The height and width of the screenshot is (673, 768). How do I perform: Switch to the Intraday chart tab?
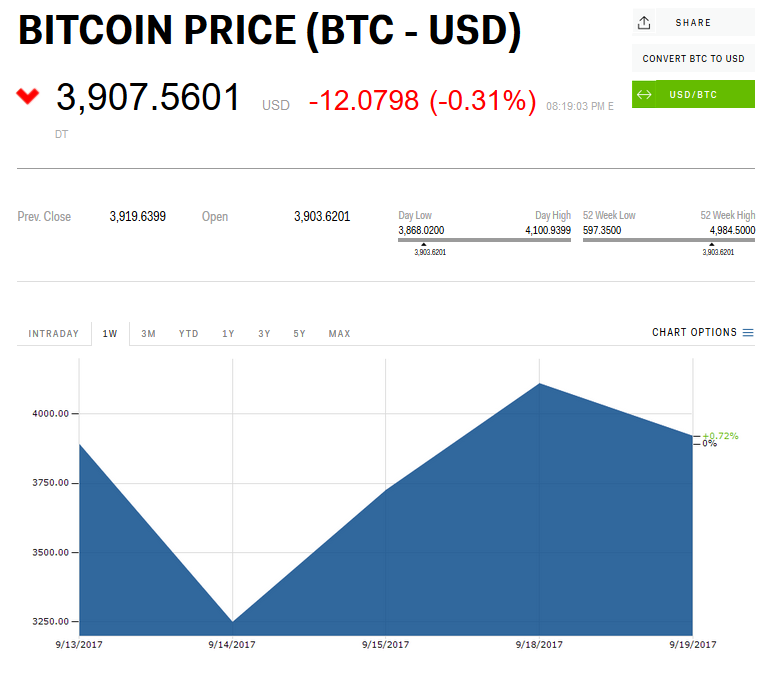pos(53,334)
